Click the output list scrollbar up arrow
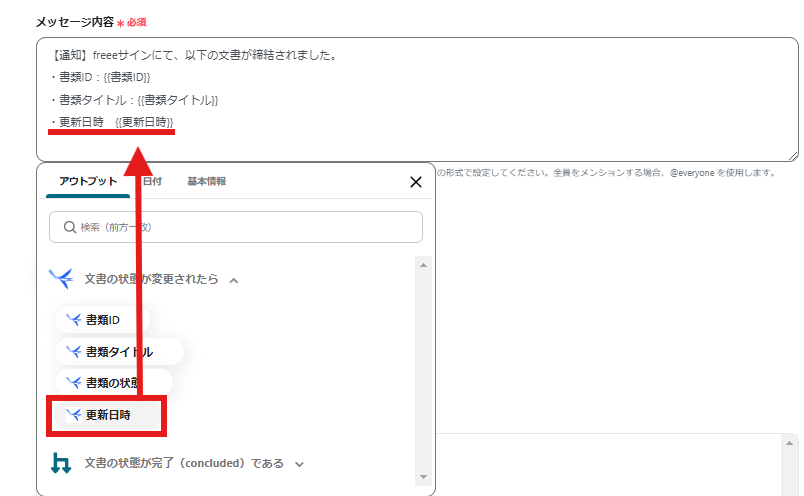 (423, 265)
